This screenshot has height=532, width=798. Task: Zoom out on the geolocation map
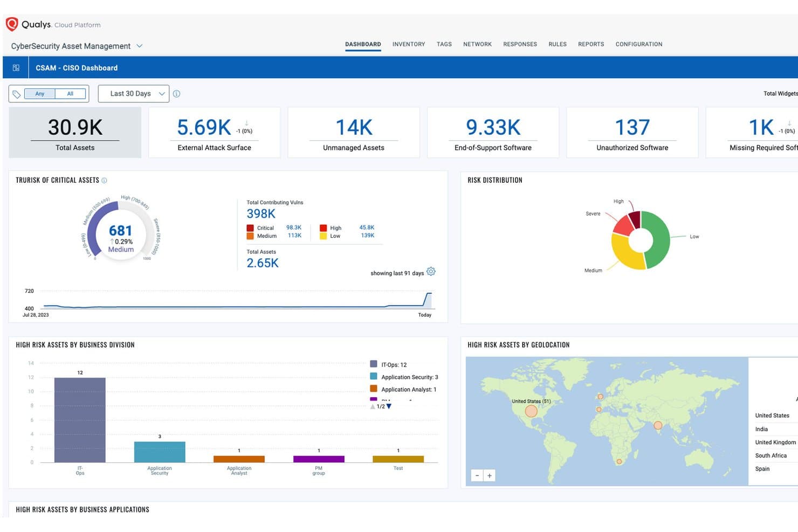477,475
